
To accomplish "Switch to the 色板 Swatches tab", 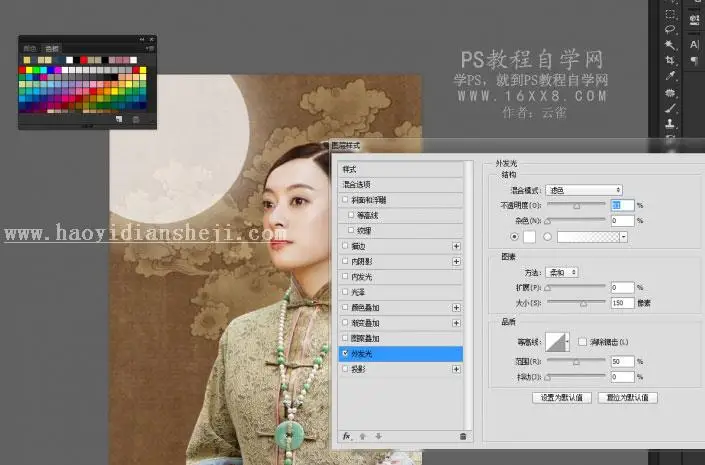I will tap(52, 48).
